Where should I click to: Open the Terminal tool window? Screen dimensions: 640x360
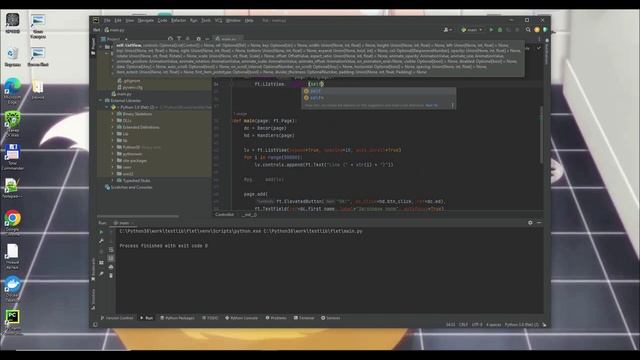tap(304, 318)
